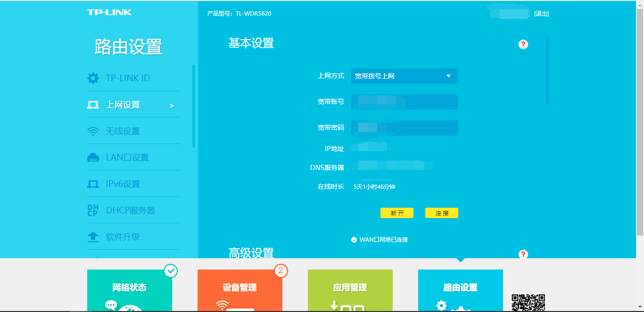The height and width of the screenshot is (312, 644).
Task: Open help for 高级设置 section
Action: 523,254
